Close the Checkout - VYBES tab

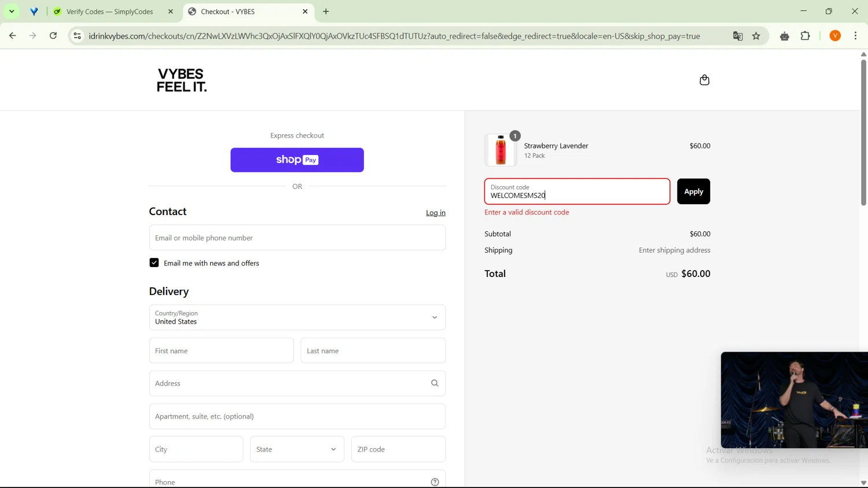(306, 12)
